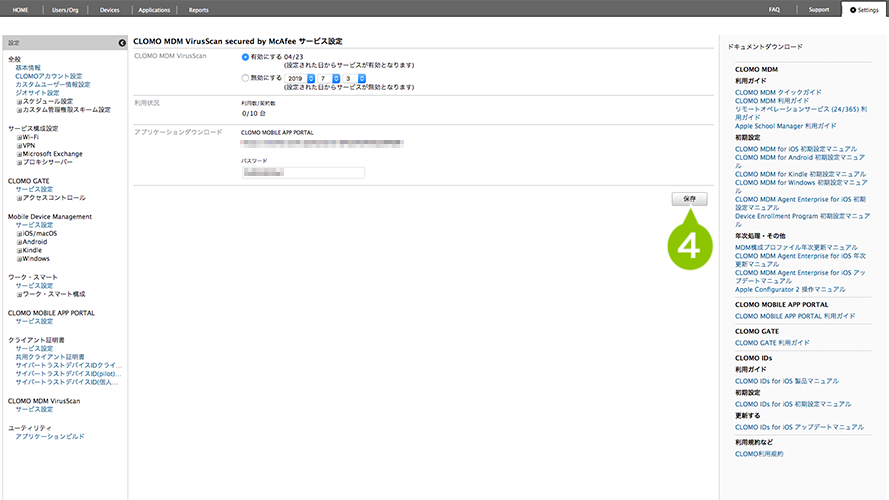
Task: Open 基本情報 link
Action: pyautogui.click(x=28, y=67)
